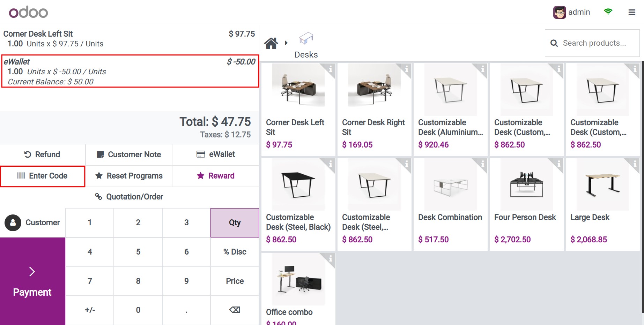Proceed to Payment
The height and width of the screenshot is (325, 644).
[32, 281]
